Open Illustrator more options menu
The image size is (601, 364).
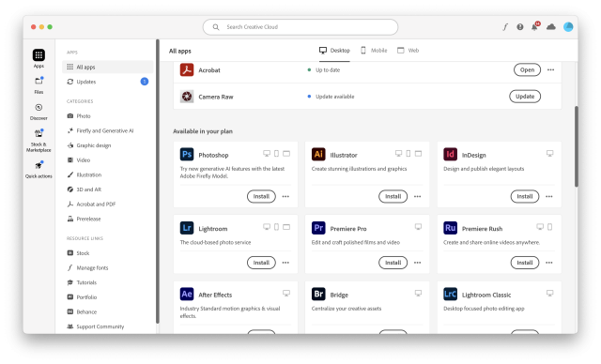coord(417,196)
